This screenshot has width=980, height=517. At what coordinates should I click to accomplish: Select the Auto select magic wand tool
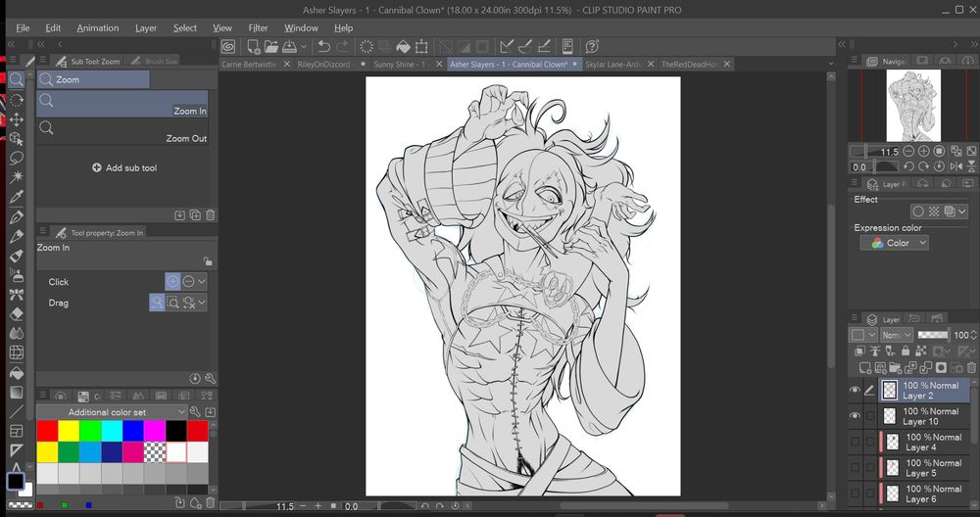[x=16, y=177]
